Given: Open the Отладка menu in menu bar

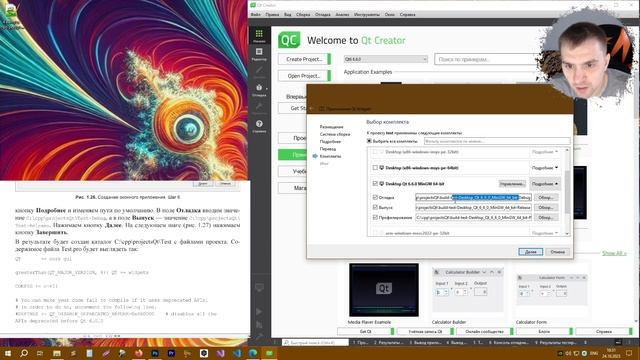Looking at the screenshot, I should (322, 15).
